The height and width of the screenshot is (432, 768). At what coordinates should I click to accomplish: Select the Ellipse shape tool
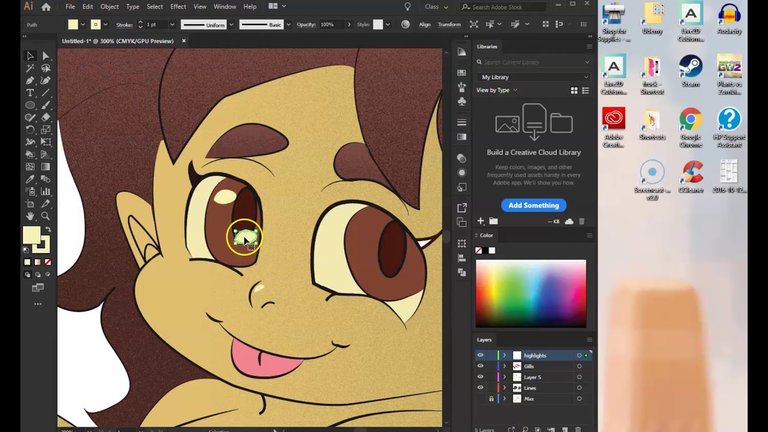click(30, 104)
